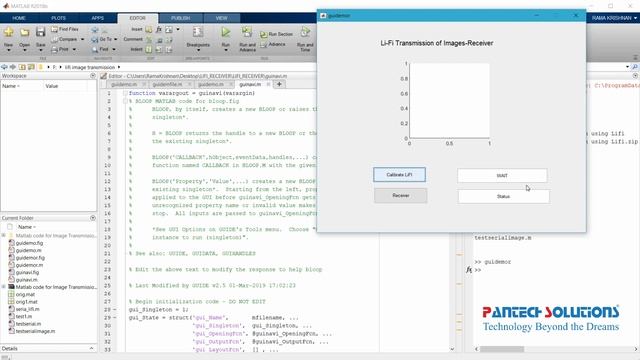The image size is (640, 360).
Task: Open the Open button dropdown arrow
Action: [24, 50]
